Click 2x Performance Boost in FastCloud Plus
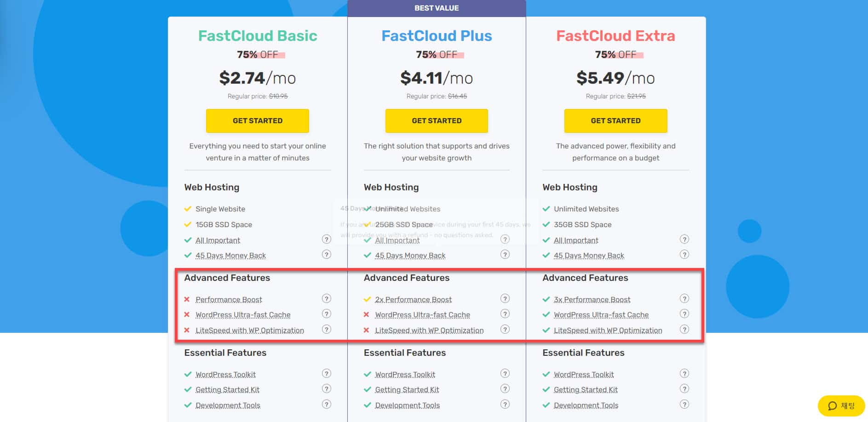868x422 pixels. pos(413,299)
